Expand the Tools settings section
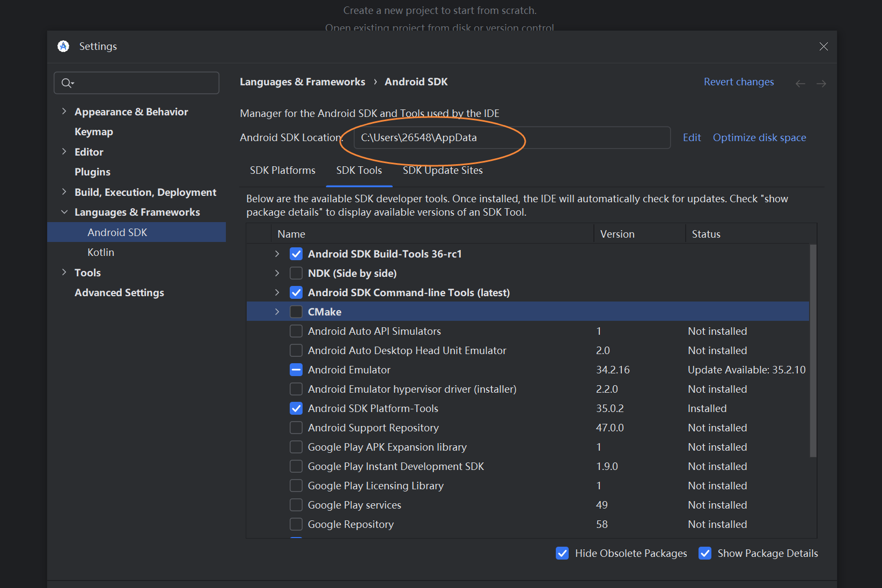This screenshot has height=588, width=882. [64, 273]
